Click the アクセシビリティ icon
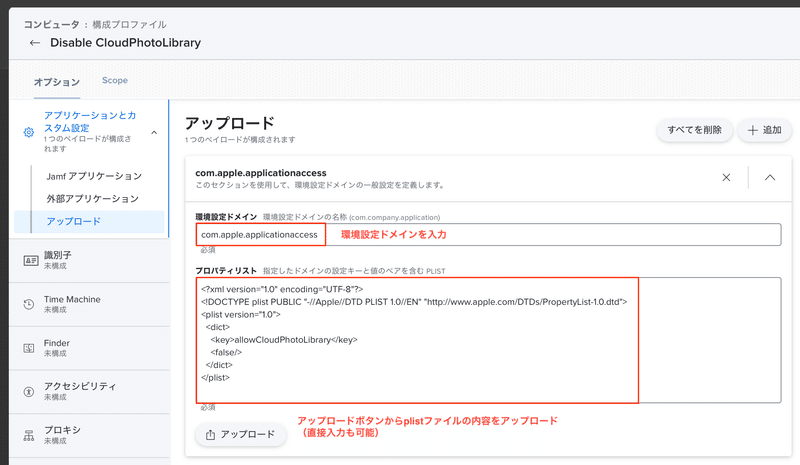Viewport: 800px width, 465px height. [29, 392]
